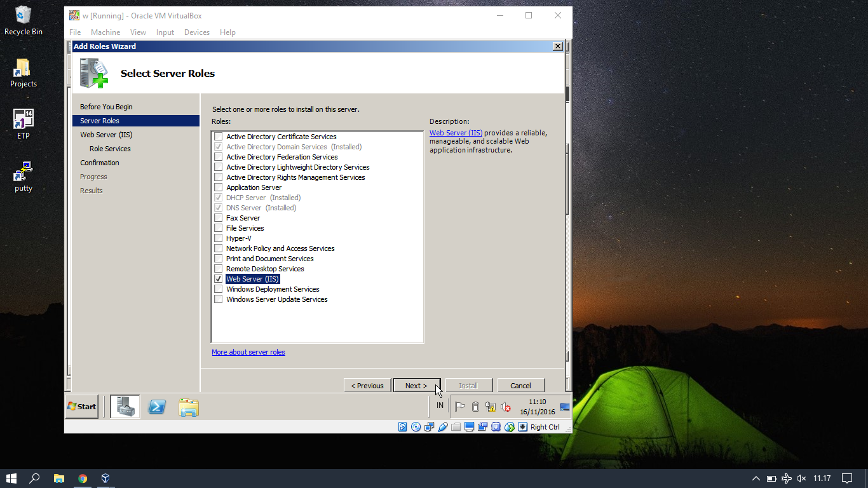Click the guest power tray icon
The height and width of the screenshot is (488, 868).
click(475, 407)
